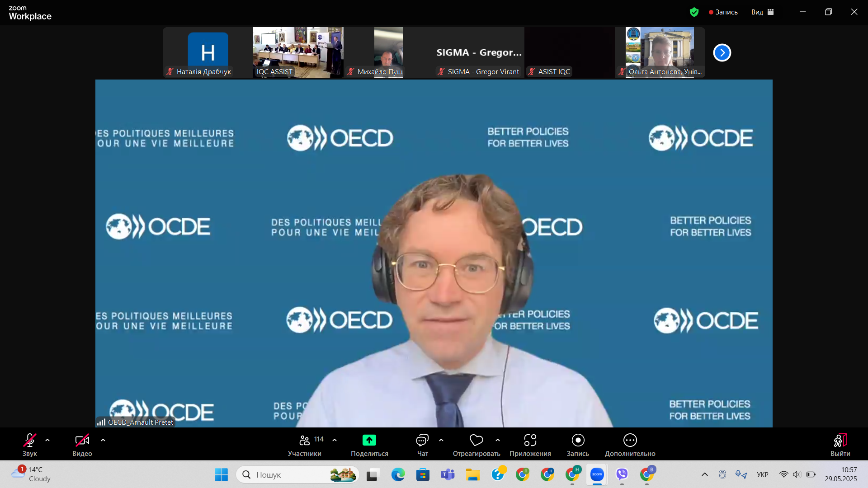Open the Участники participants panel
Image resolution: width=868 pixels, height=488 pixels.
click(x=305, y=441)
